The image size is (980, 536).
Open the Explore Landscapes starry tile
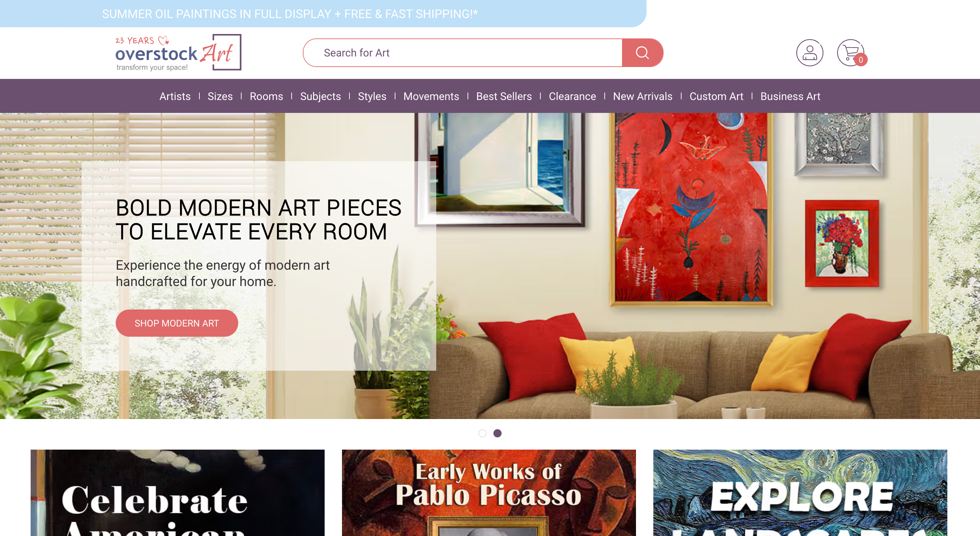point(800,493)
